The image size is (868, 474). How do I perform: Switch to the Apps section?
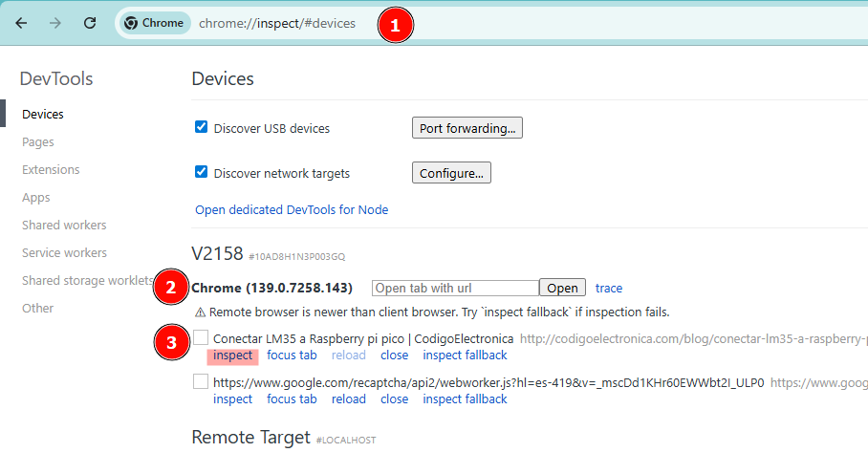(35, 198)
